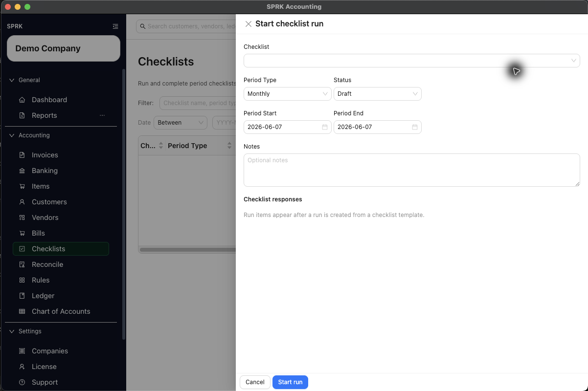Click the Demo Company button
Image resolution: width=588 pixels, height=391 pixels.
pyautogui.click(x=64, y=48)
